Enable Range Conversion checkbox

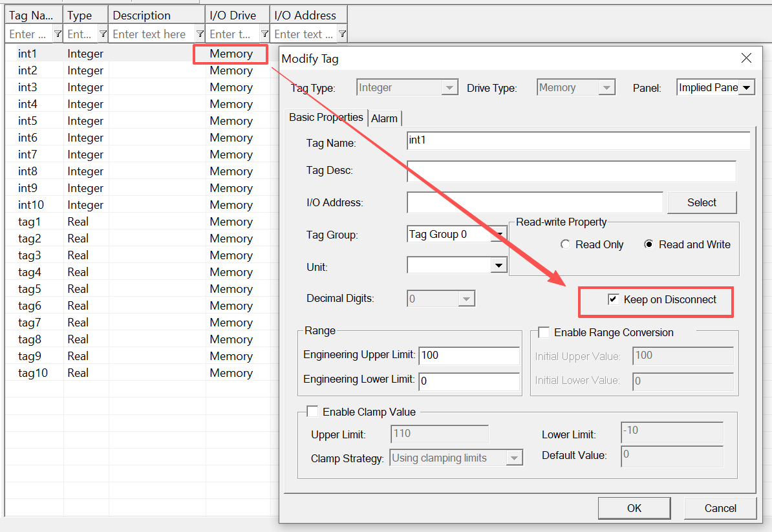[544, 332]
